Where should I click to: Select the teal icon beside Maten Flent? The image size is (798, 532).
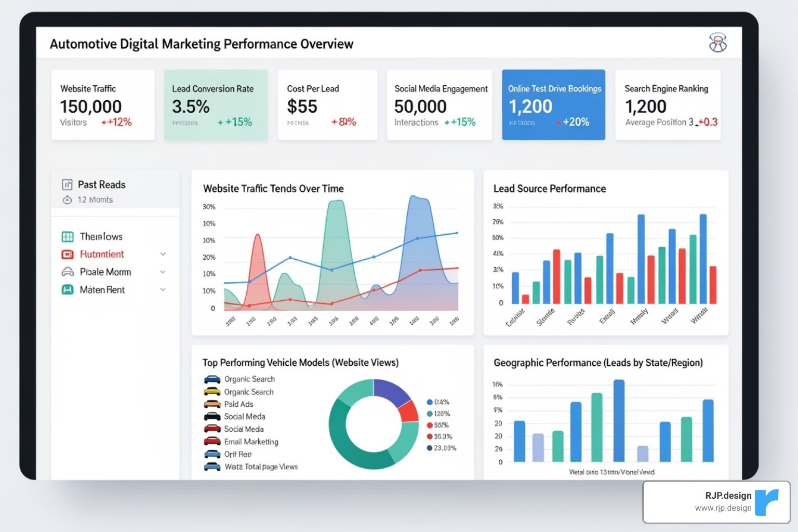pyautogui.click(x=67, y=289)
